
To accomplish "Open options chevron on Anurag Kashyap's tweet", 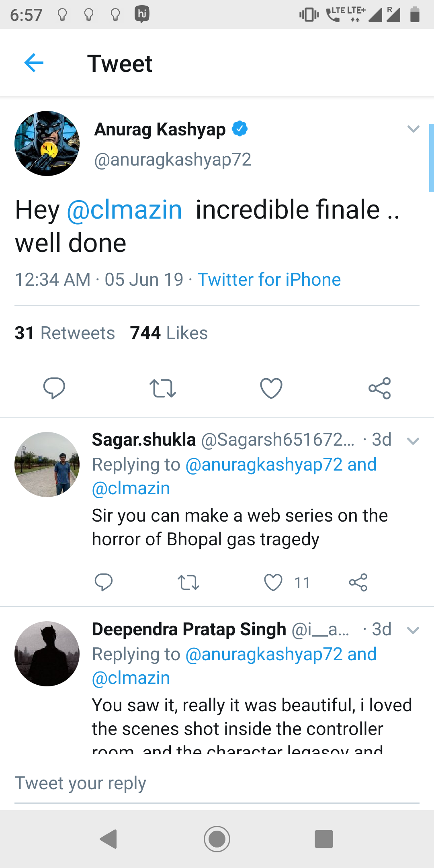I will (413, 129).
